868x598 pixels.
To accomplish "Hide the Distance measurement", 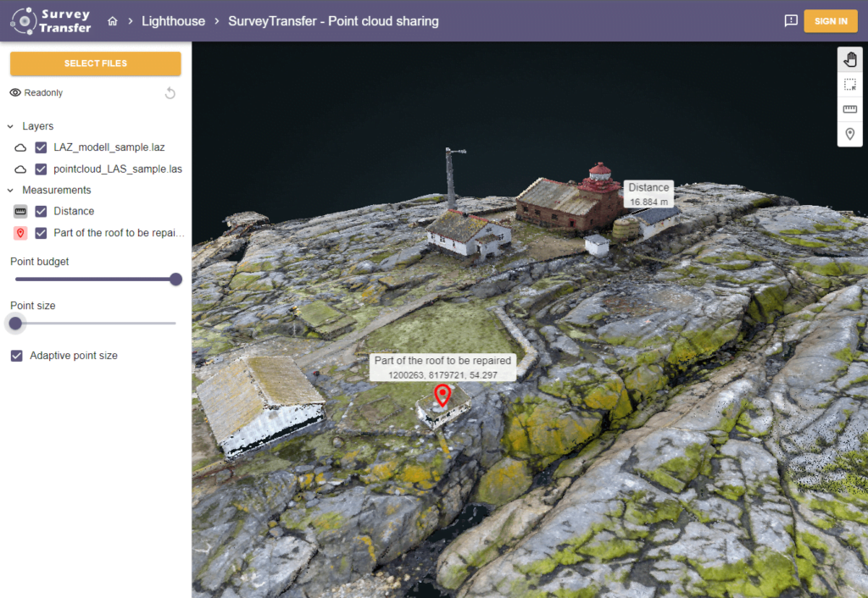I will (41, 211).
